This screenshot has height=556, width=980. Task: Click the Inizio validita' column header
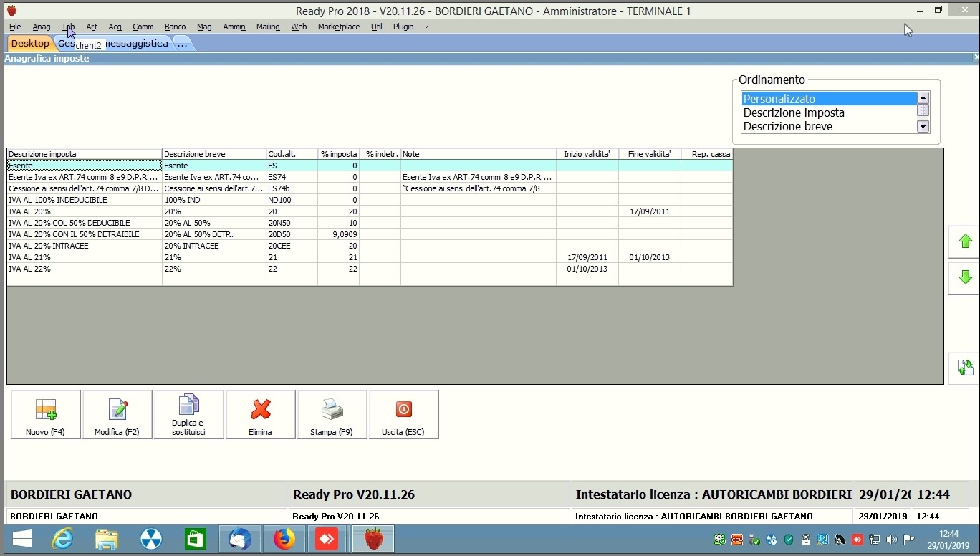587,154
